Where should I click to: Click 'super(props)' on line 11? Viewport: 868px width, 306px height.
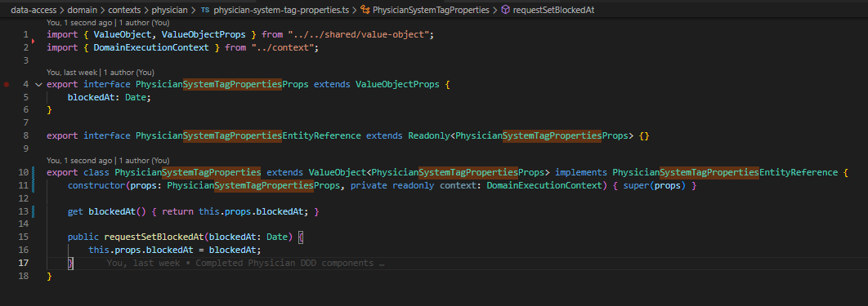click(x=655, y=185)
